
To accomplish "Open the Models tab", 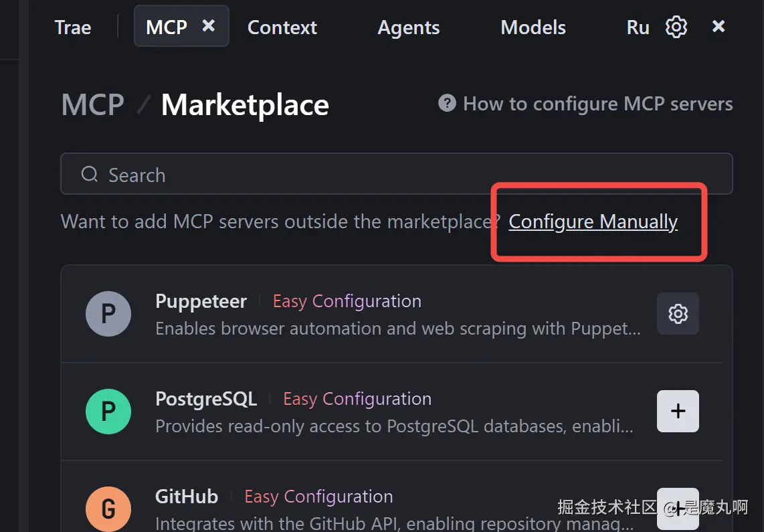I will [x=533, y=27].
